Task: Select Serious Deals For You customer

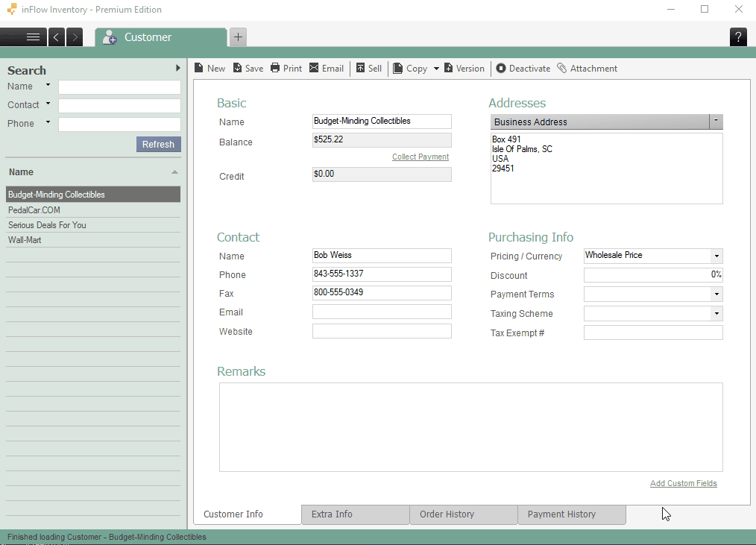Action: [x=93, y=224]
